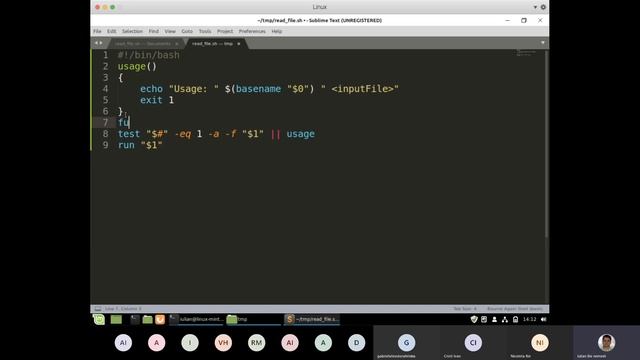Select participant tile G
640x360 pixels.
(x=407, y=342)
